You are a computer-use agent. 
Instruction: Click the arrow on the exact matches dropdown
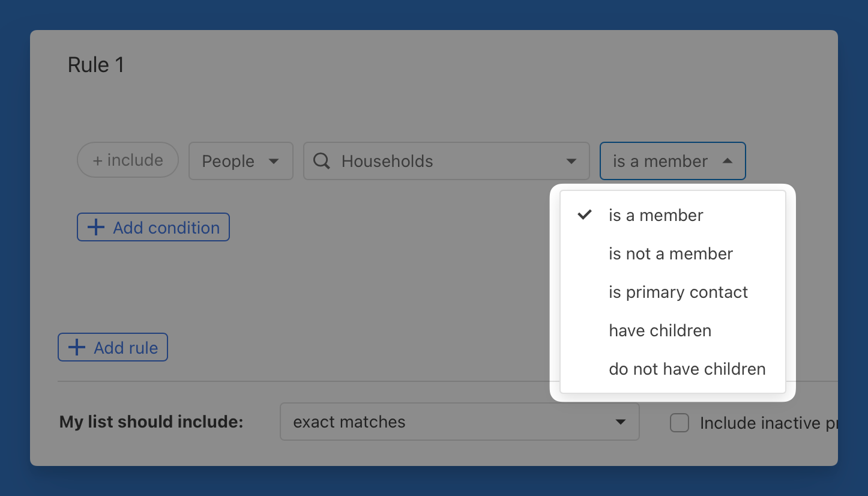pyautogui.click(x=621, y=422)
